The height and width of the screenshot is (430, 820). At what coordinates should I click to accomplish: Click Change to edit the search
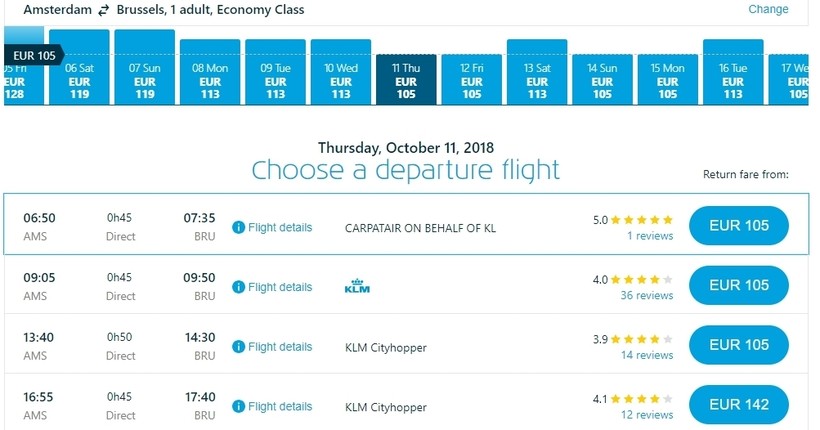[768, 10]
